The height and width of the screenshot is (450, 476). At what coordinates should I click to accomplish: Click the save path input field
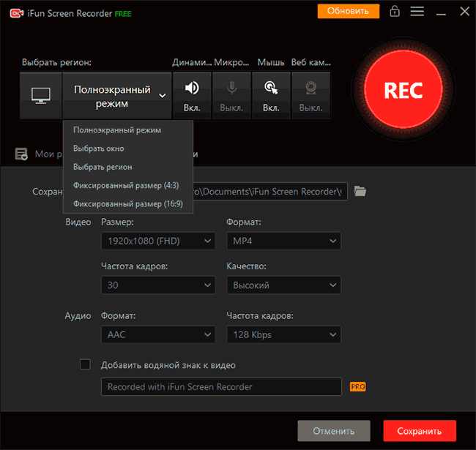[x=270, y=191]
